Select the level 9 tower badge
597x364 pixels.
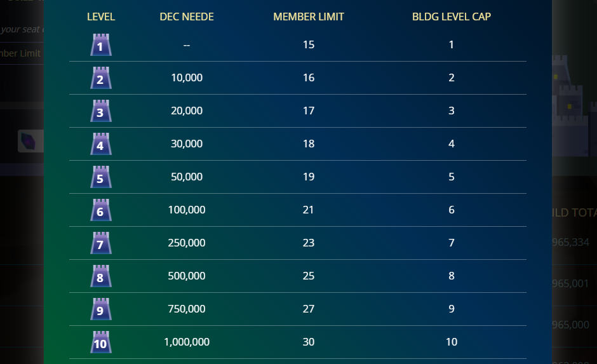101,309
